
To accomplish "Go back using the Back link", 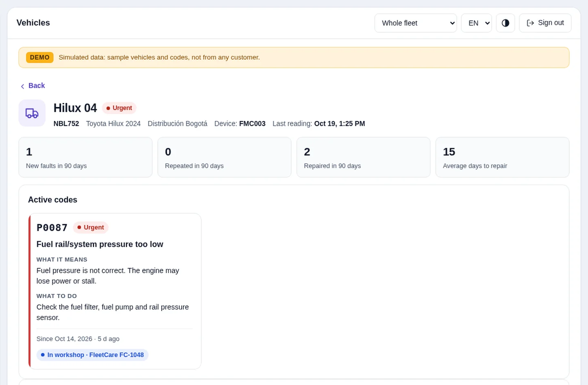I will tap(33, 86).
